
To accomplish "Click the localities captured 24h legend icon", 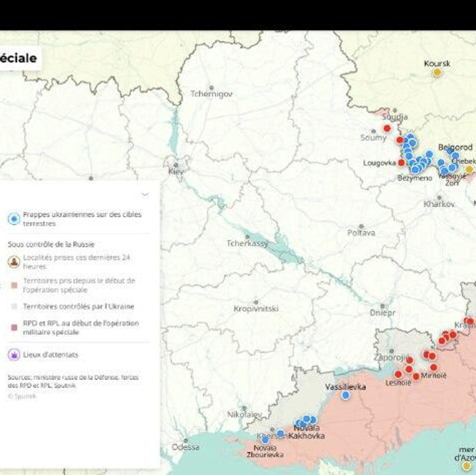I will tap(14, 262).
